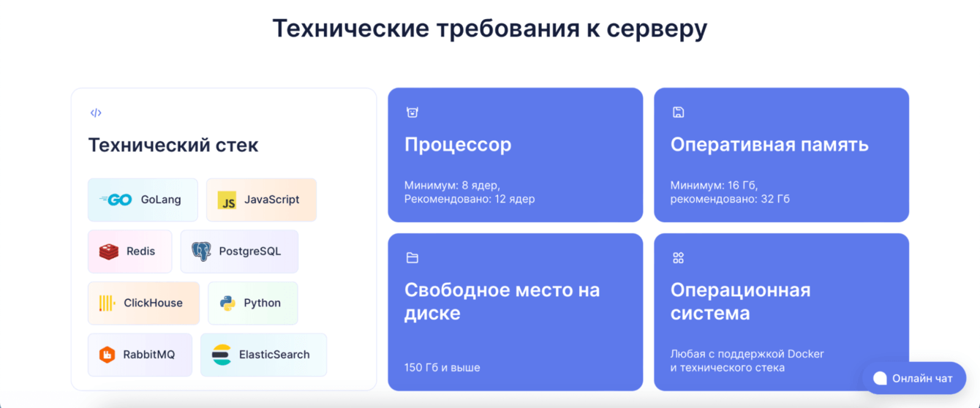Viewport: 980px width, 408px height.
Task: Click the text Рекомендовано: 12 ядер
Action: 470,199
